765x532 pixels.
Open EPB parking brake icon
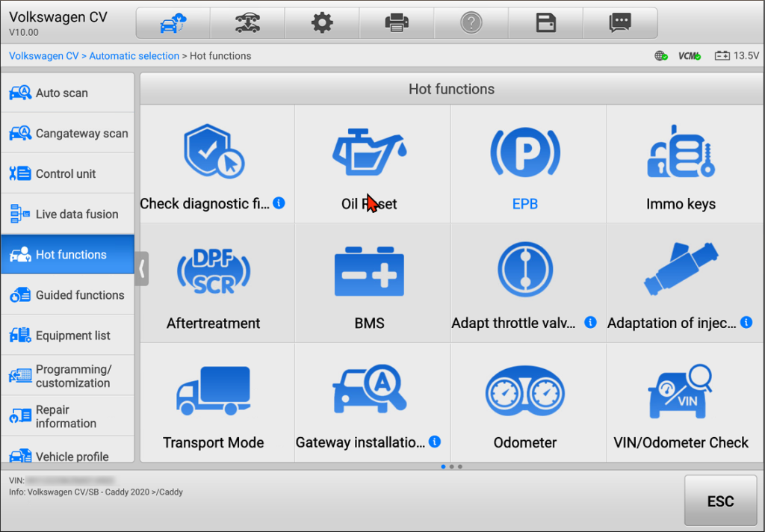pos(525,152)
